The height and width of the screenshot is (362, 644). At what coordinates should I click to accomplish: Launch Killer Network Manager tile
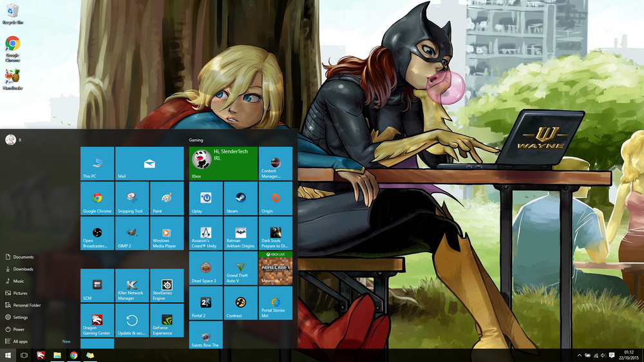pyautogui.click(x=132, y=285)
